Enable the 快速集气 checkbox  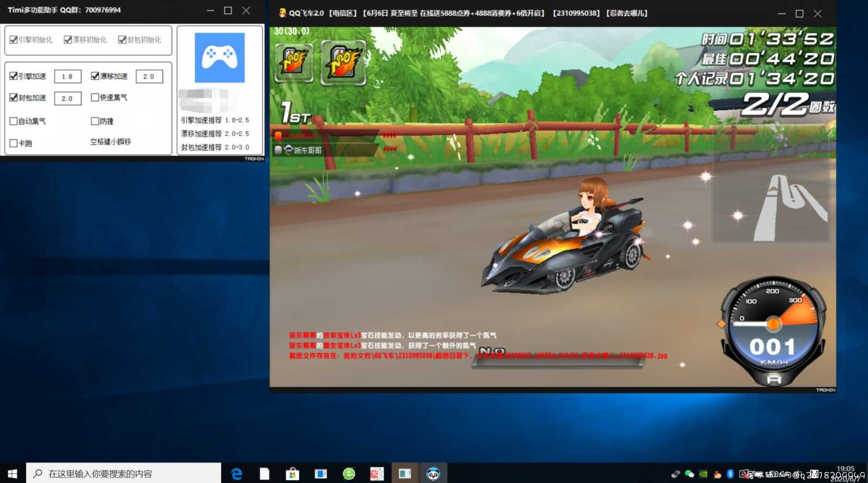(95, 98)
